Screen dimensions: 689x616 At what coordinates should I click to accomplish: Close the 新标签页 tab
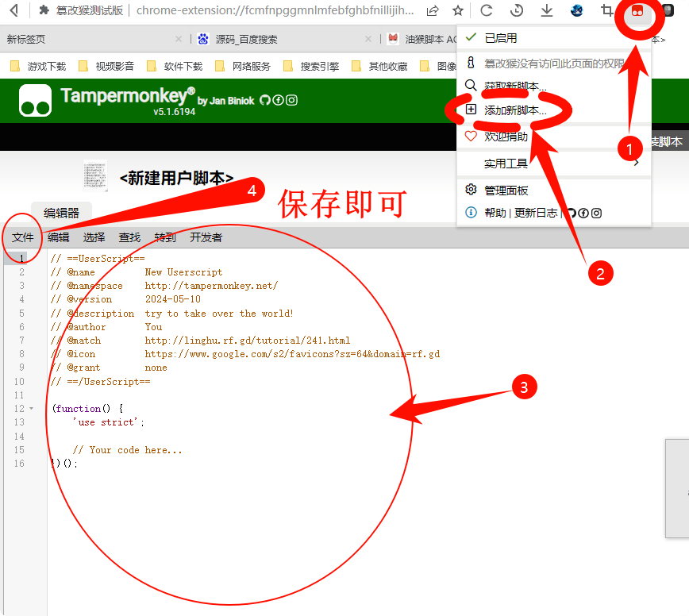coord(179,39)
